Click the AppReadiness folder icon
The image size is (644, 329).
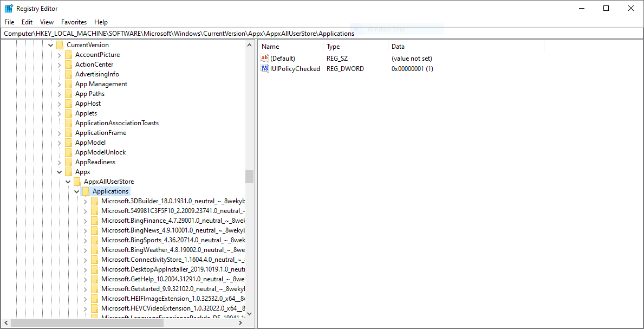tap(69, 162)
